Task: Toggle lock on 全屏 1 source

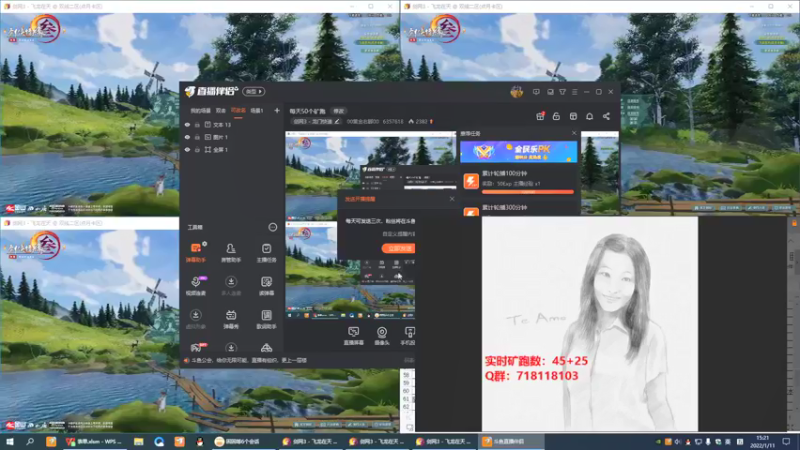Action: click(x=197, y=149)
